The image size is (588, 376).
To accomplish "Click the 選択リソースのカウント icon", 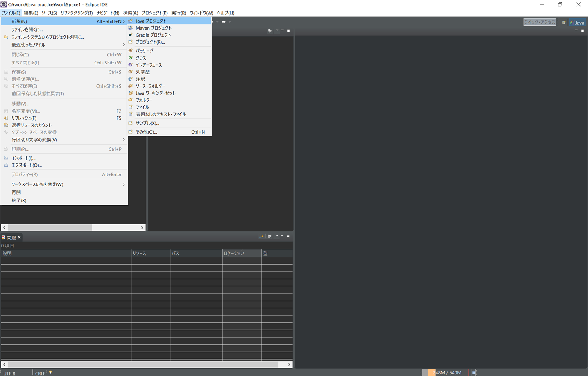I will pyautogui.click(x=6, y=125).
